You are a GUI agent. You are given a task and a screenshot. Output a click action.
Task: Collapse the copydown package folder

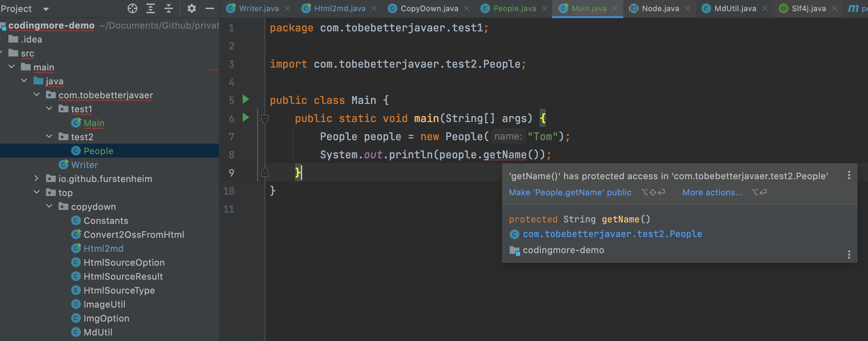coord(50,206)
